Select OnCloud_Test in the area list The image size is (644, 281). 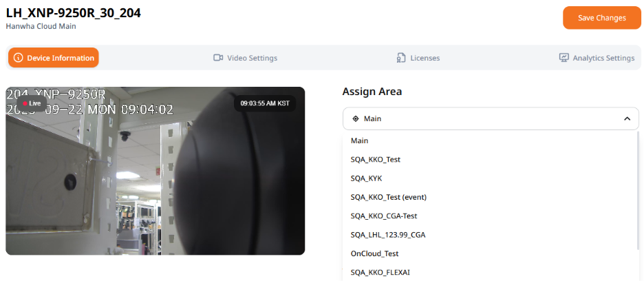374,253
